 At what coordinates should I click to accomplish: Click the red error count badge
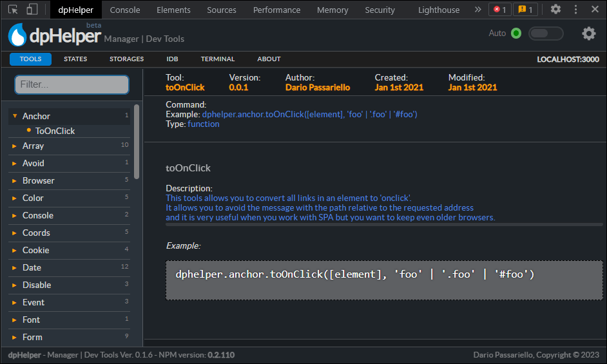click(x=500, y=10)
